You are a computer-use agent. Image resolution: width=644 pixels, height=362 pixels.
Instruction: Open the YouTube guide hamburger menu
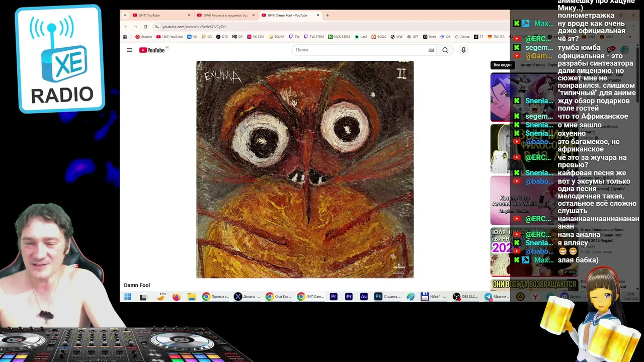tap(129, 50)
